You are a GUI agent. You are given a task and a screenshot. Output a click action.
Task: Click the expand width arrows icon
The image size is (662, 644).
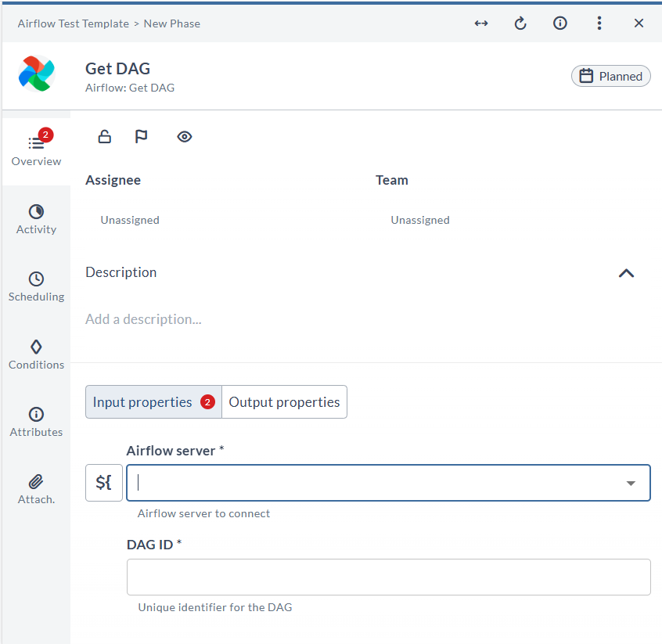(x=481, y=23)
